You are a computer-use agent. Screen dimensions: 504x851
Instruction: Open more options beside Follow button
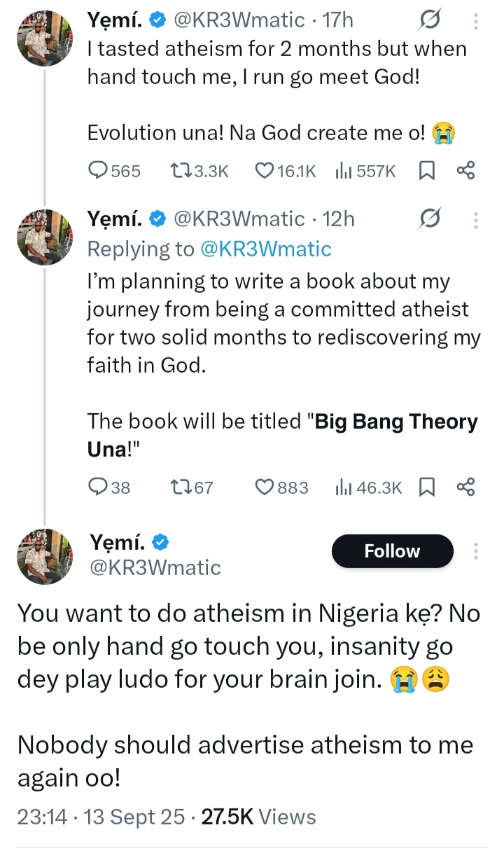pos(476,551)
